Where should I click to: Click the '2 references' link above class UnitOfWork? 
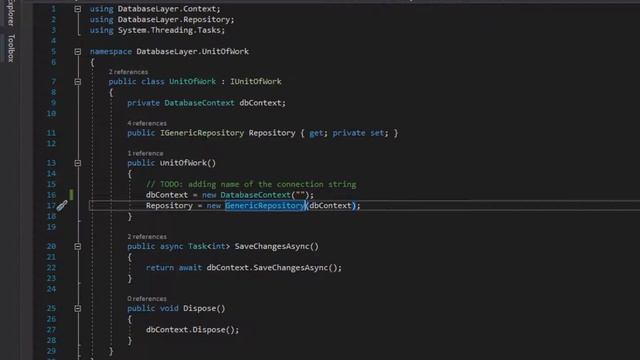128,72
